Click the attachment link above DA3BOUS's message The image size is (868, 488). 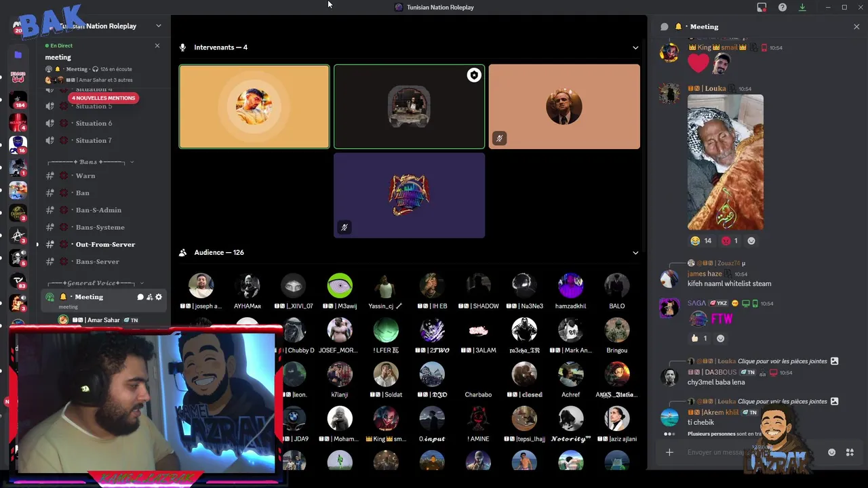tap(783, 361)
